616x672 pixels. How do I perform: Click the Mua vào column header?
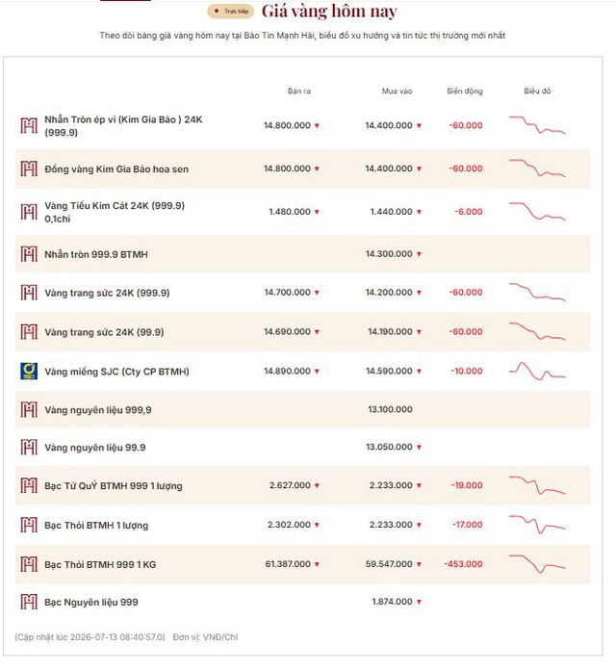coord(397,90)
